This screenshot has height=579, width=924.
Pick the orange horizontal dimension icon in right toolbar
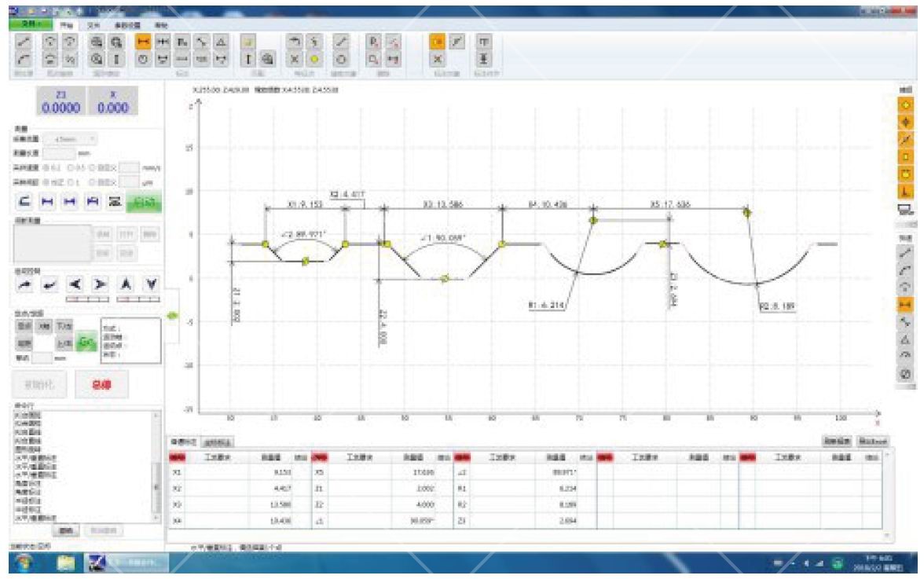(x=906, y=305)
